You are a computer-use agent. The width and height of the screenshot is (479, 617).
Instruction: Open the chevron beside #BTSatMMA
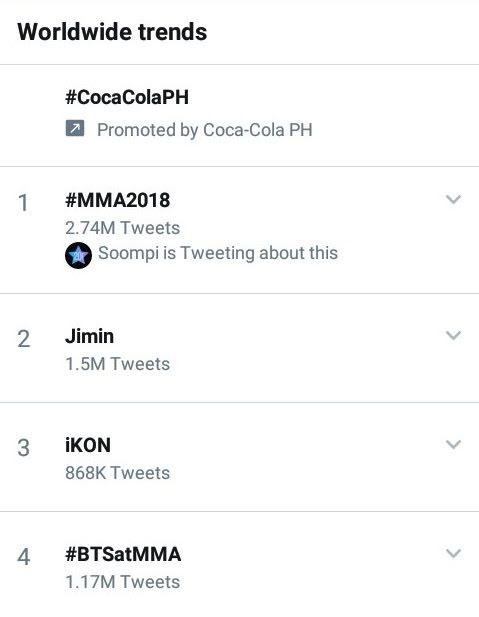pos(453,553)
